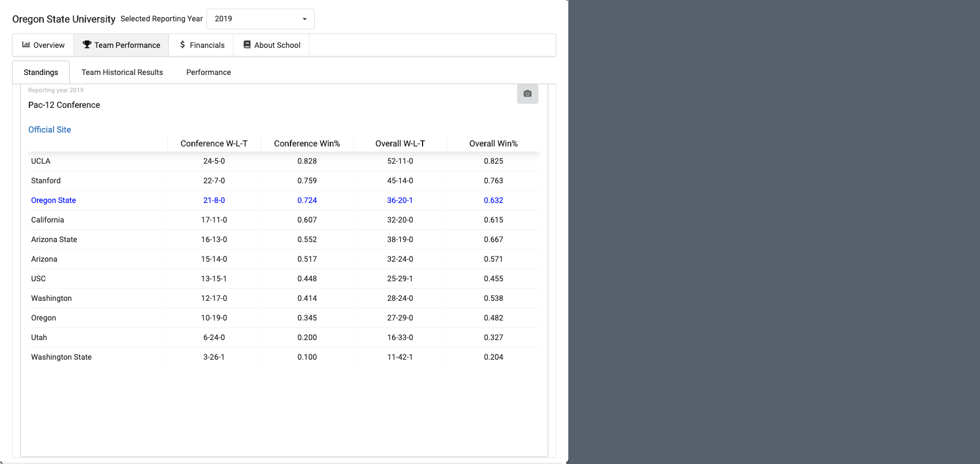Screen dimensions: 980x464
Task: Click Oregon State's overall win% 0.632
Action: point(493,200)
